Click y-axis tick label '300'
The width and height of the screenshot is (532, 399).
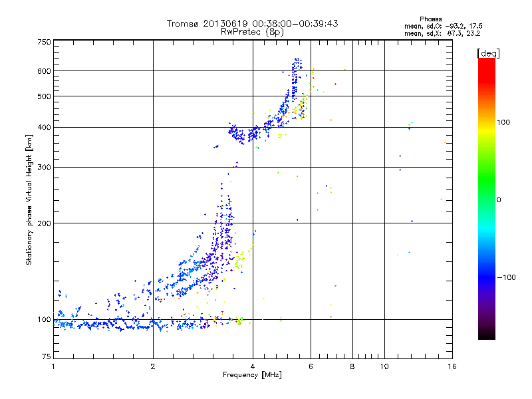point(44,167)
